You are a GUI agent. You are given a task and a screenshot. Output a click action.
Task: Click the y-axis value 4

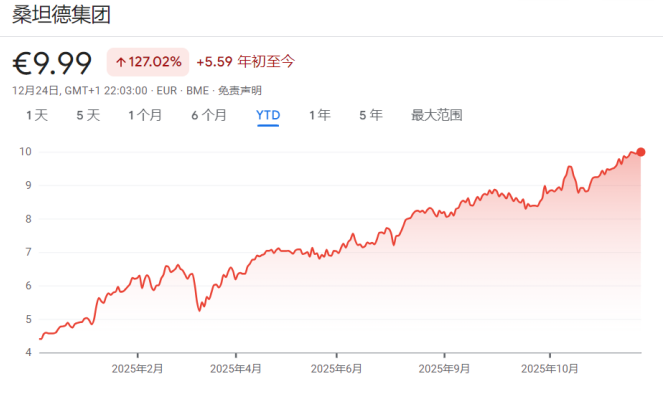coord(29,352)
